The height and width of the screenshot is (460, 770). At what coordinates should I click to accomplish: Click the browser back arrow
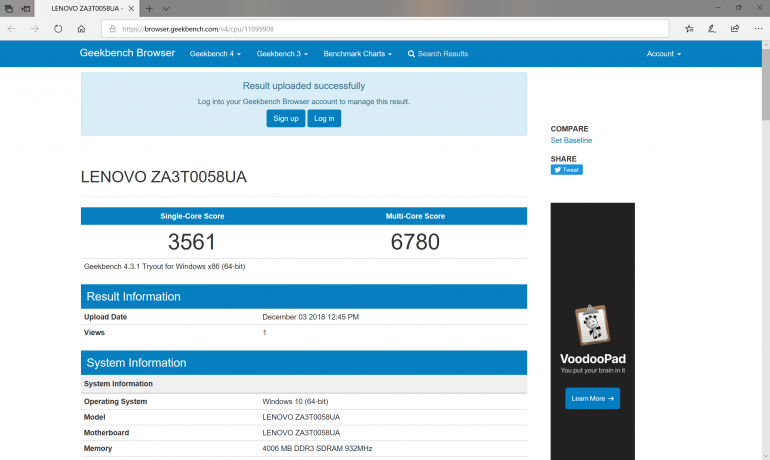tap(11, 29)
